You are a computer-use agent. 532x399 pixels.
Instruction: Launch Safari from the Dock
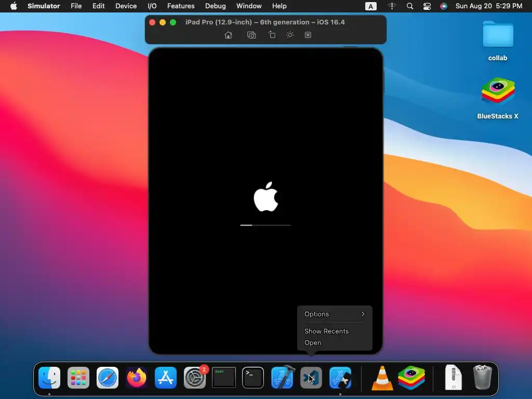108,378
